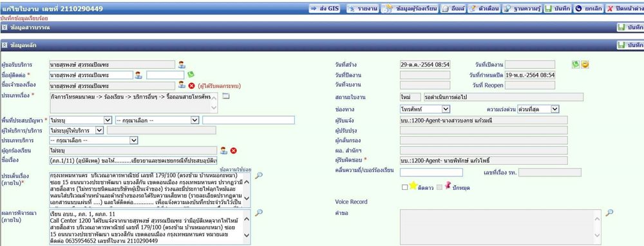The image size is (644, 246).
Task: Tick the ปักหมุด pin checkbox
Action: coord(440,187)
